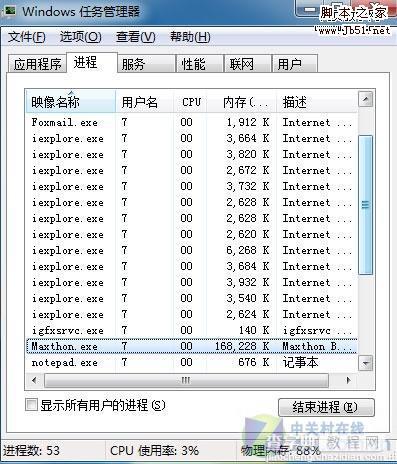
Task: Switch to the 应用程序 tab
Action: 37,64
